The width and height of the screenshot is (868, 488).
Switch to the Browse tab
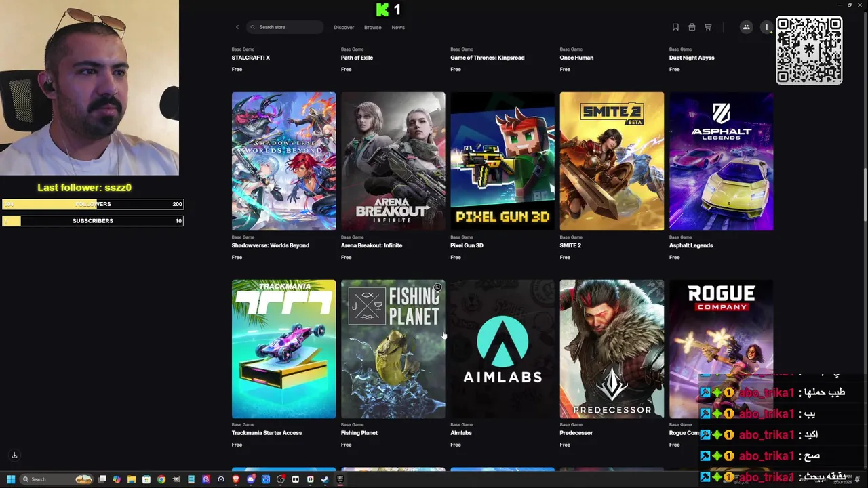tap(373, 27)
